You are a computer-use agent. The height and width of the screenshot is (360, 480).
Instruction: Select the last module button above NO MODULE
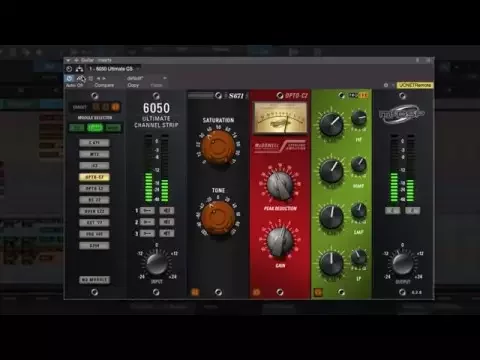coord(94,246)
